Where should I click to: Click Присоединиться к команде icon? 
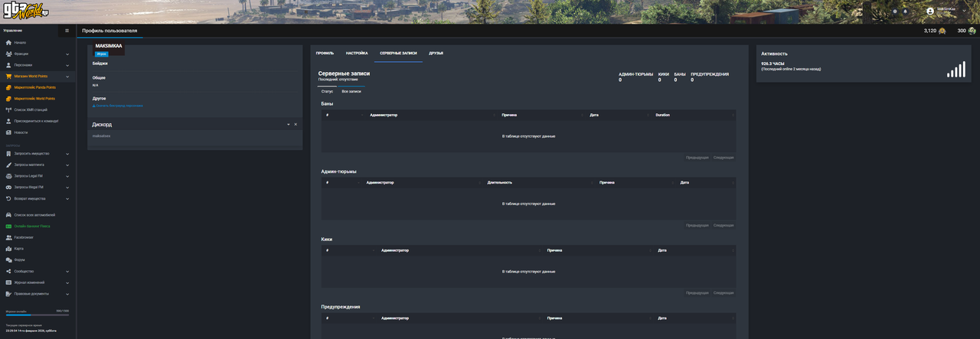(x=8, y=121)
